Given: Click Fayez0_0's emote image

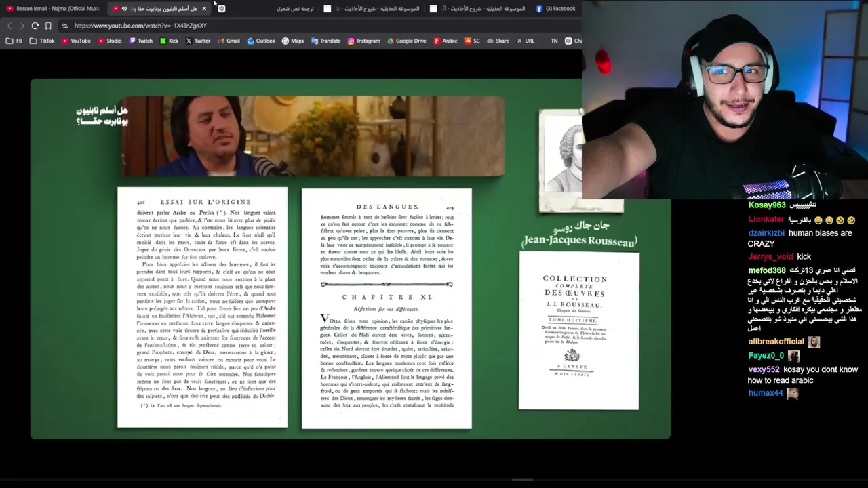Looking at the screenshot, I should coord(793,356).
